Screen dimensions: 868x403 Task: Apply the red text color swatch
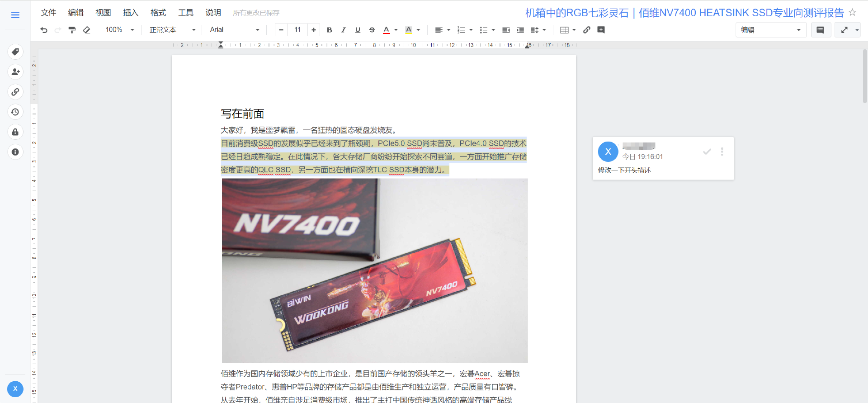coord(387,30)
